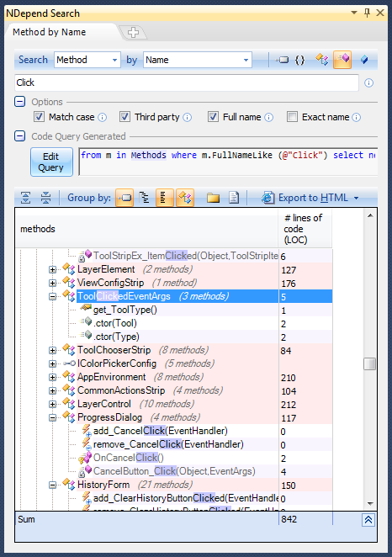Screen dimensions: 392x557
Task: Toggle group by namespace hierarchy icon
Action: (144, 198)
